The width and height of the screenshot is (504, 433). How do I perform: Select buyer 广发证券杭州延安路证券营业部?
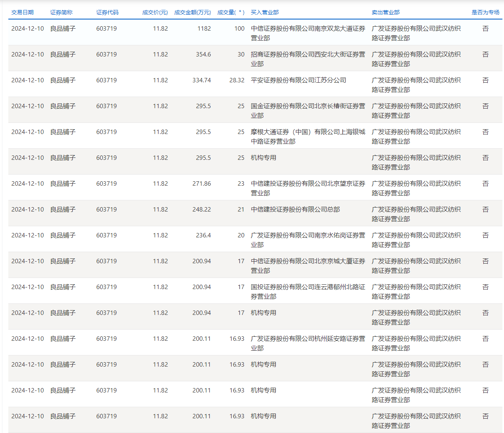click(x=308, y=344)
